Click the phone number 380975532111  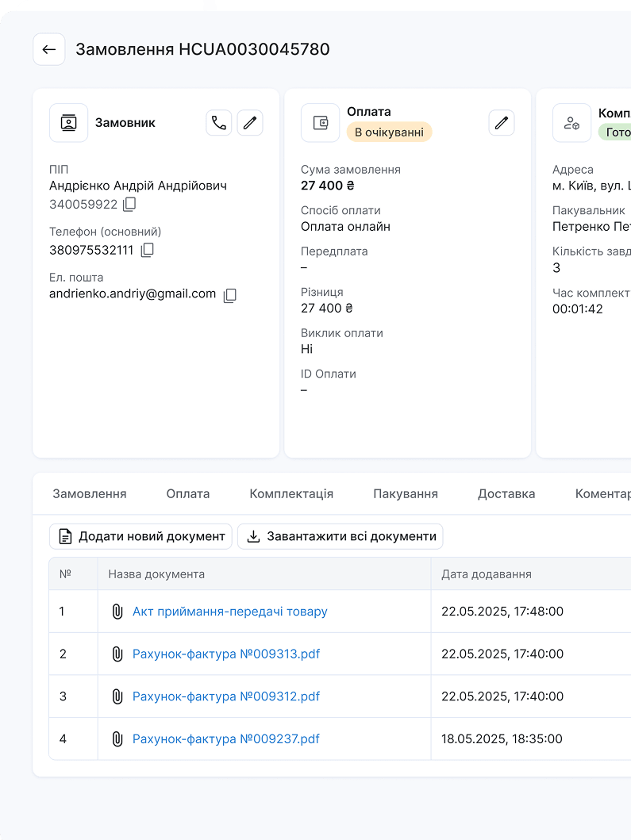point(91,250)
